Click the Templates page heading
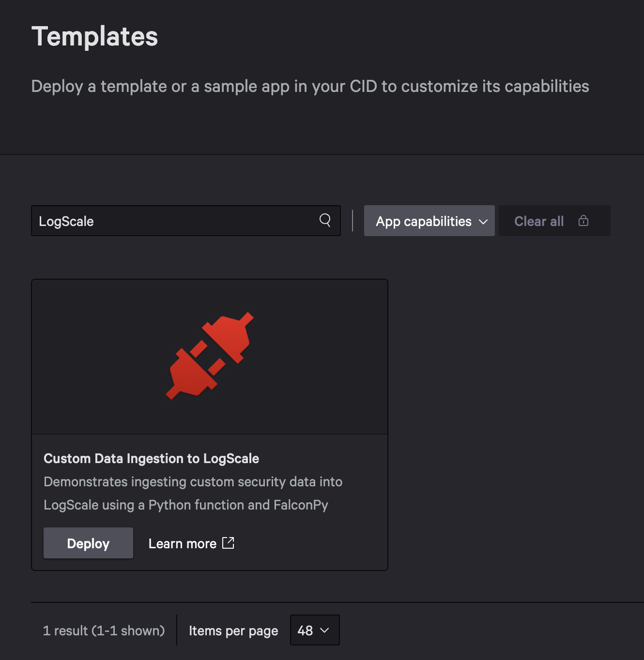The image size is (644, 660). (x=94, y=35)
